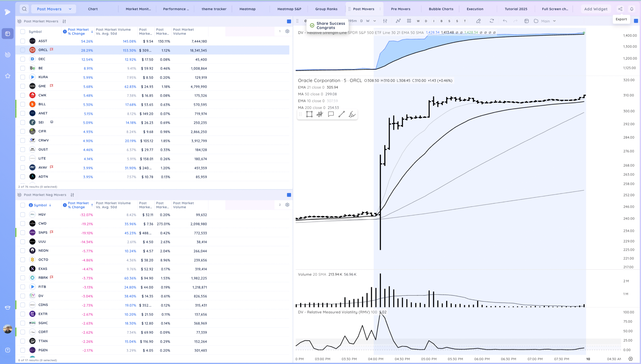Click the W timeframe button next to D
This screenshot has height=364, width=641.
click(x=368, y=21)
